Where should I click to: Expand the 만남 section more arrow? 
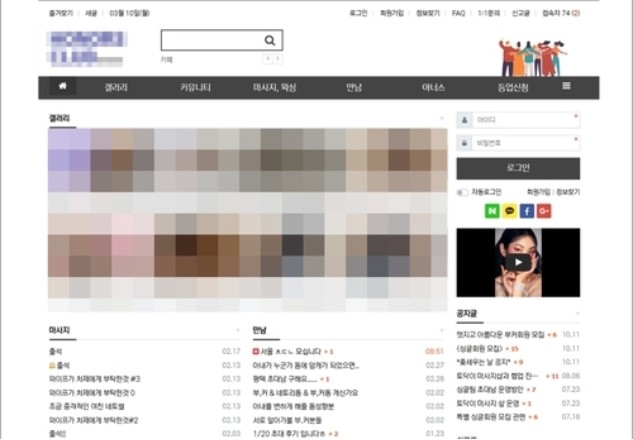pyautogui.click(x=442, y=330)
